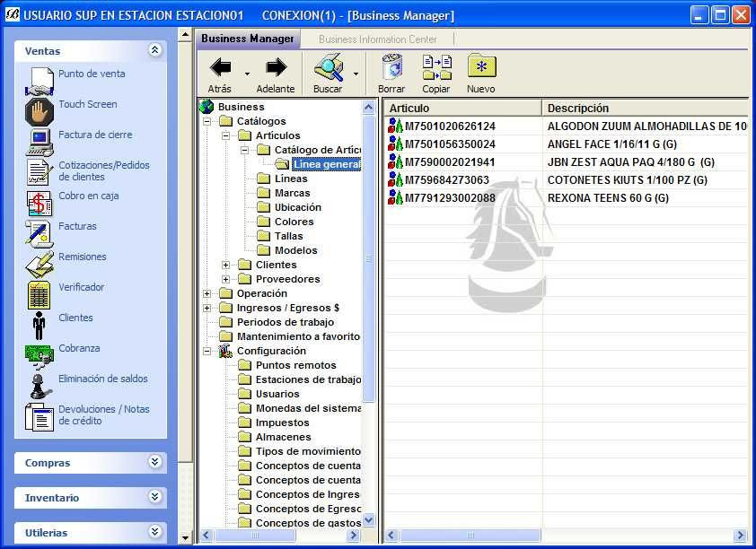Open Cobro en caja dollar icon
756x549 pixels.
click(x=39, y=203)
